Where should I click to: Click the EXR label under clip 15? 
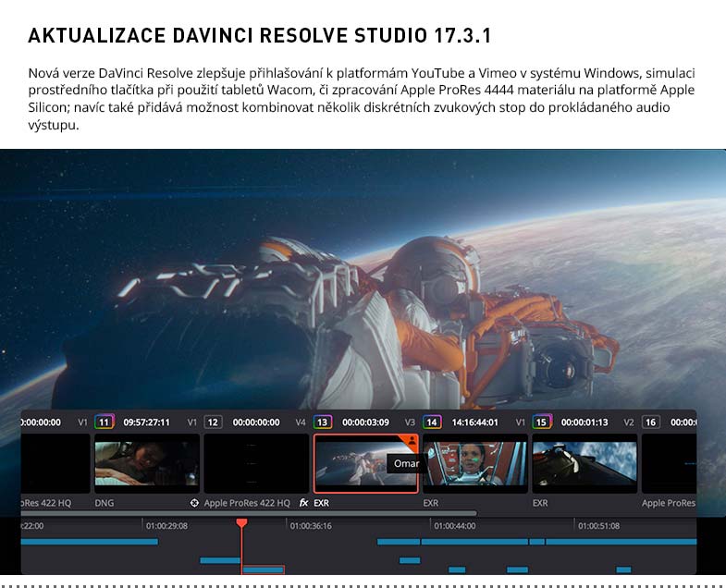540,503
